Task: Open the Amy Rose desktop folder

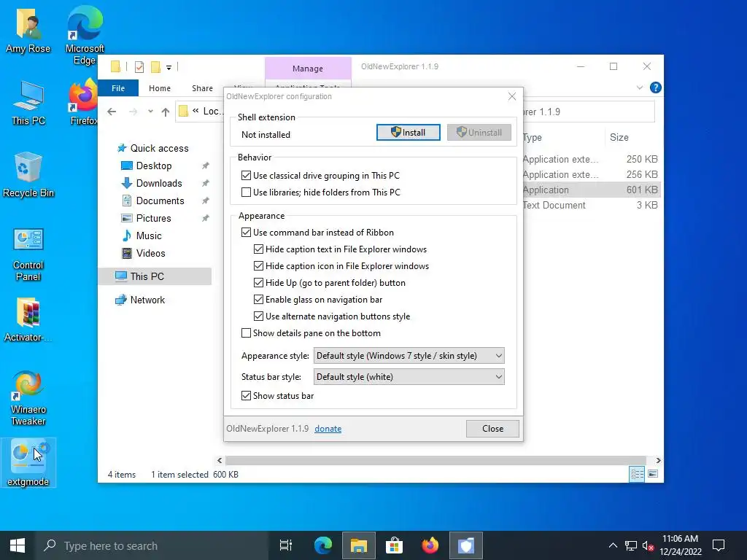Action: click(x=28, y=31)
